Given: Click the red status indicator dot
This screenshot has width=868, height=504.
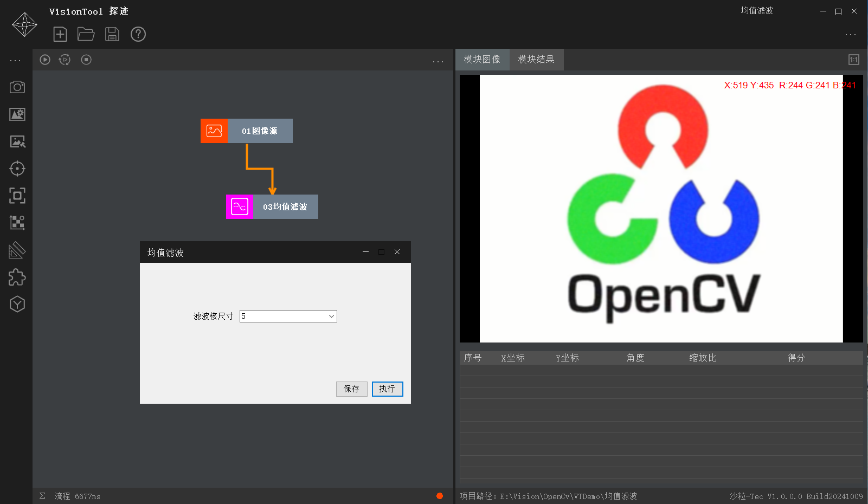Looking at the screenshot, I should [440, 496].
